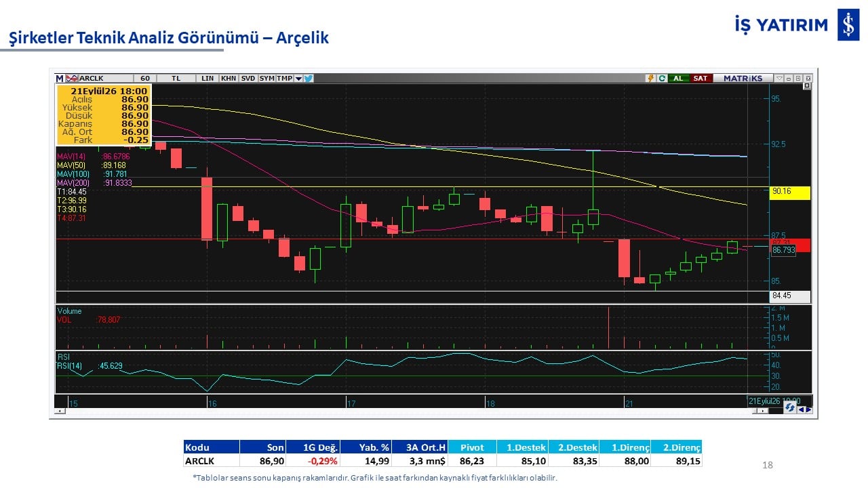Toggle the SVD button in toolbar
868x488 pixels.
[248, 79]
